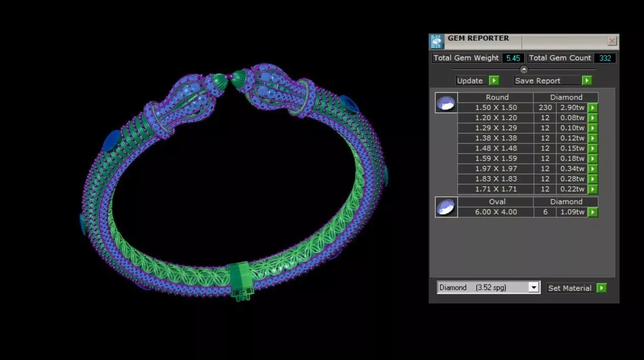Click green arrow for 1.29 X 1.29 row
The height and width of the screenshot is (360, 644).
pyautogui.click(x=593, y=128)
